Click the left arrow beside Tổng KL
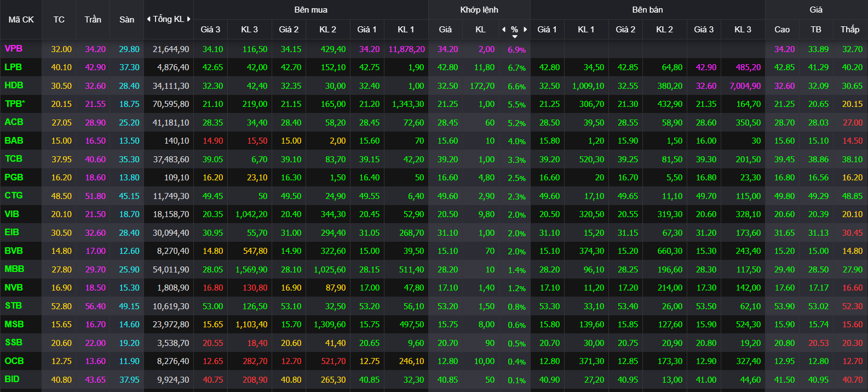 [x=148, y=19]
